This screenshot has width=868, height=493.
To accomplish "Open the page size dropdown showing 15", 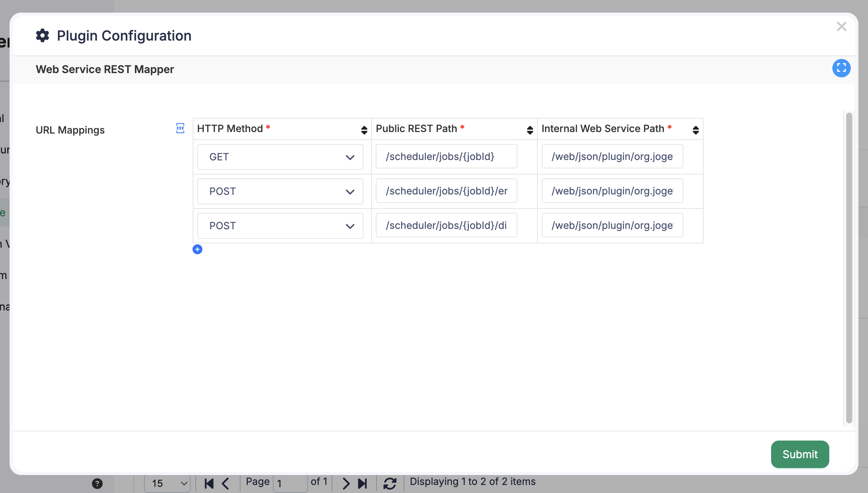I will (x=167, y=483).
